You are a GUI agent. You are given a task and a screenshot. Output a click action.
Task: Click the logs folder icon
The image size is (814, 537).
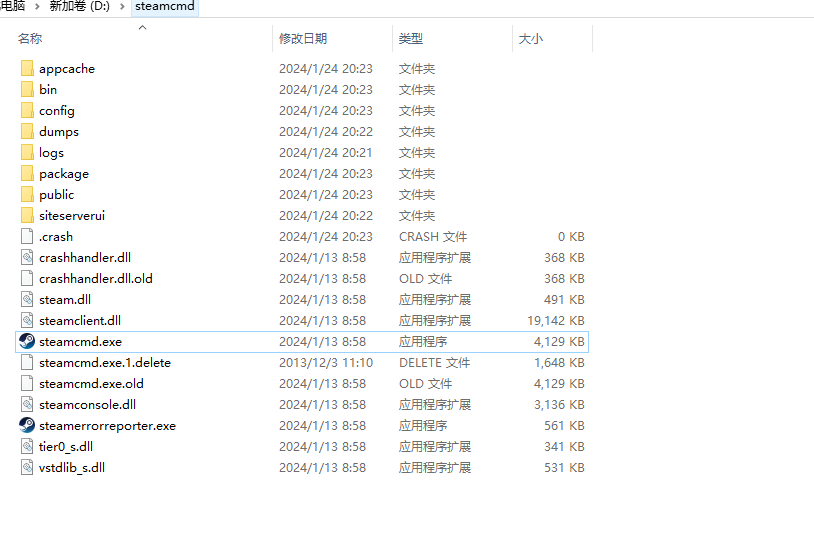[x=27, y=153]
